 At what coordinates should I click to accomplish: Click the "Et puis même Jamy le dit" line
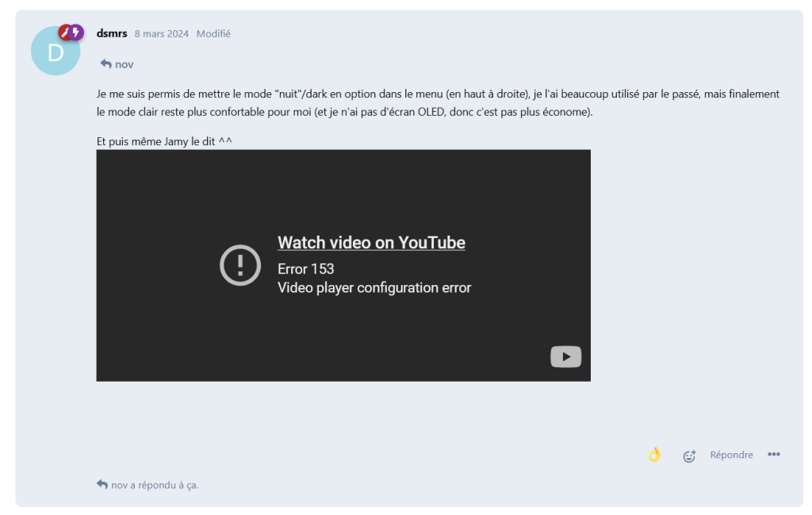tap(164, 141)
